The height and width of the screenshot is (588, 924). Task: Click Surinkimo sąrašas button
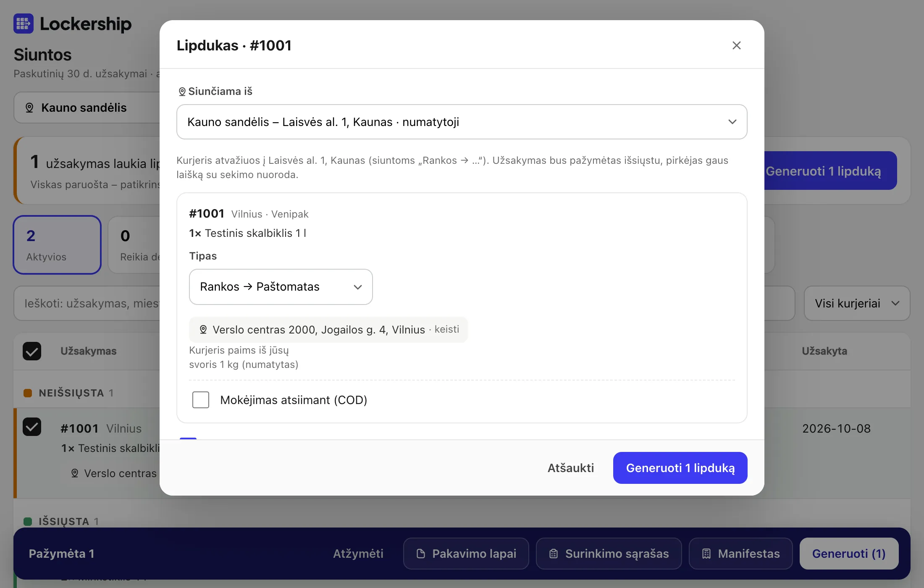point(609,554)
